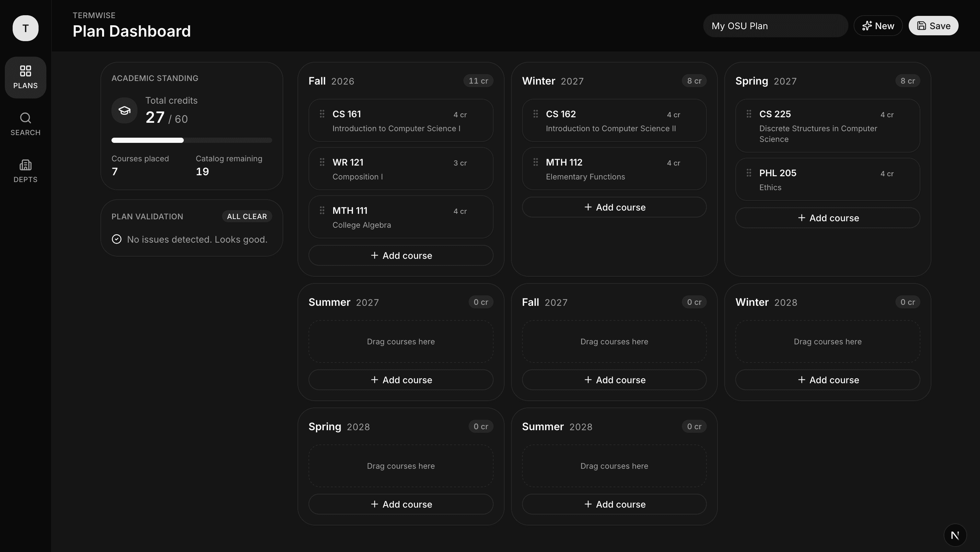The height and width of the screenshot is (552, 980).
Task: Click the Catalog remaining value 19
Action: (x=203, y=171)
